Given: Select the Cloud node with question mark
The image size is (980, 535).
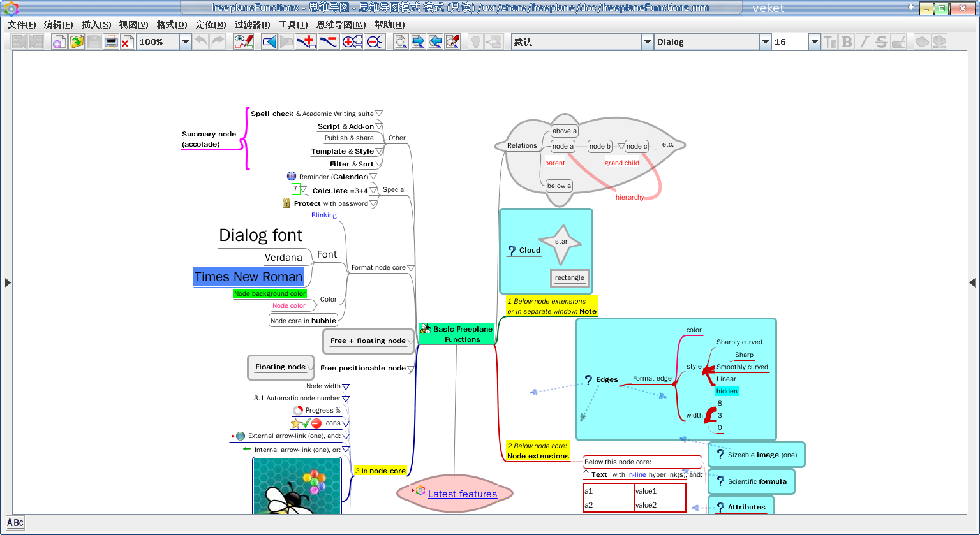Looking at the screenshot, I should pos(524,250).
